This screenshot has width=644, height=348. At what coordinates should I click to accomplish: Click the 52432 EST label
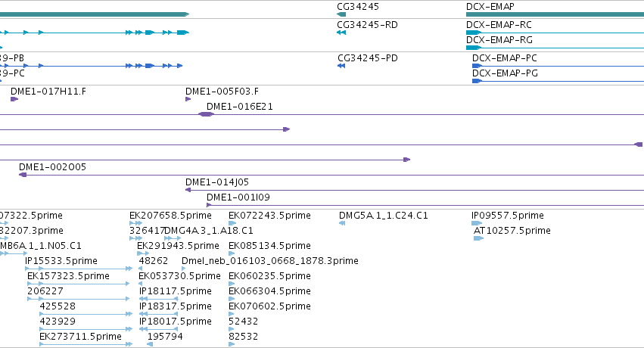click(x=243, y=322)
